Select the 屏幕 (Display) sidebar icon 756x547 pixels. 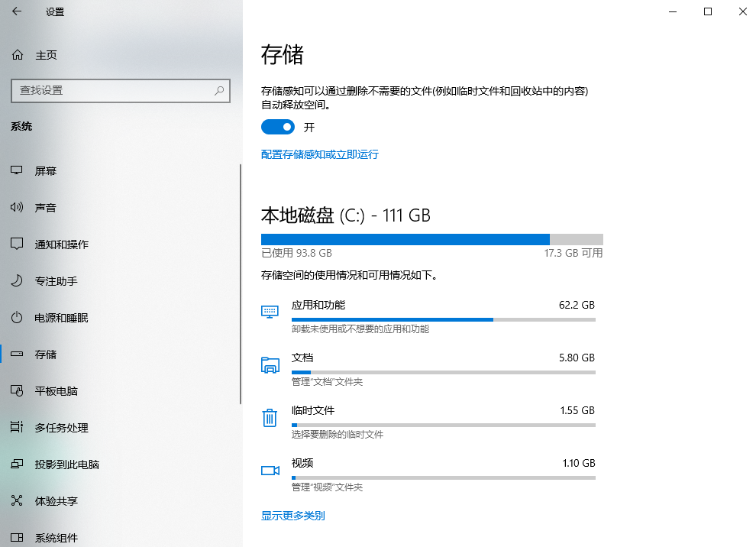point(16,170)
